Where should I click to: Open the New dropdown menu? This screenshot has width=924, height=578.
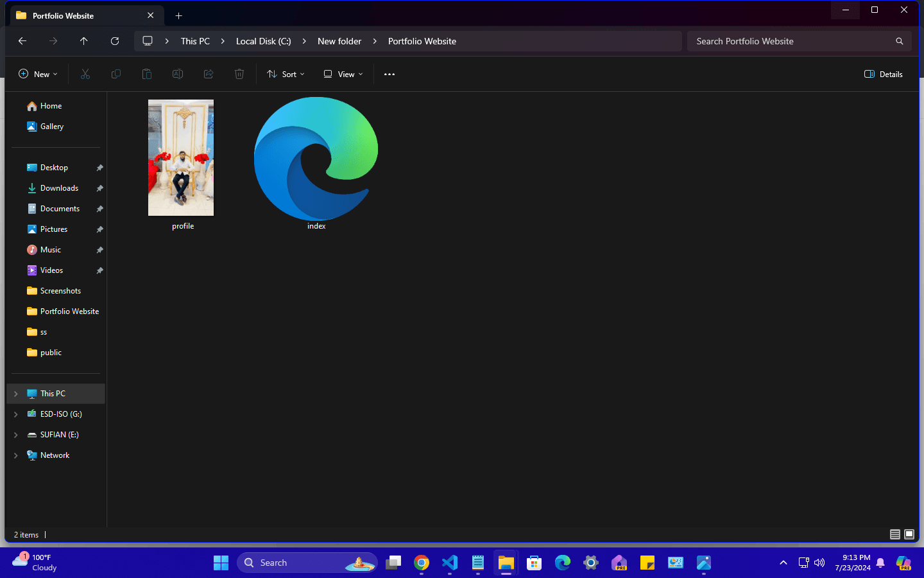click(38, 74)
